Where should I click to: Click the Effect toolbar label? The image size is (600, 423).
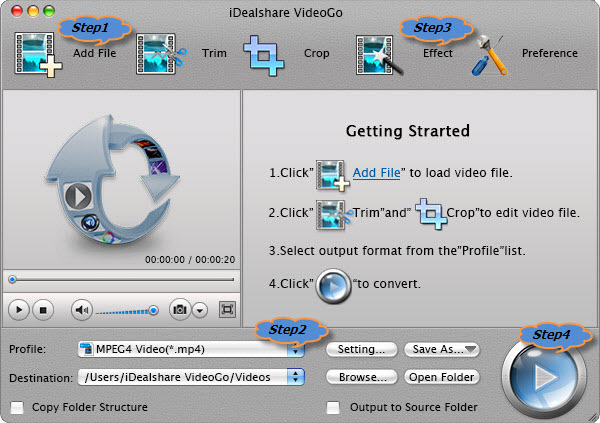(x=438, y=53)
